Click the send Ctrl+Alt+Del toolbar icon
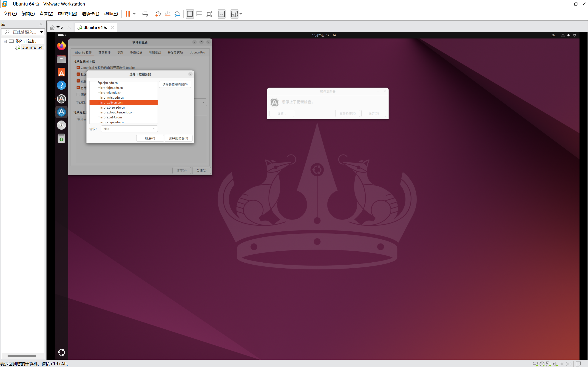 145,14
